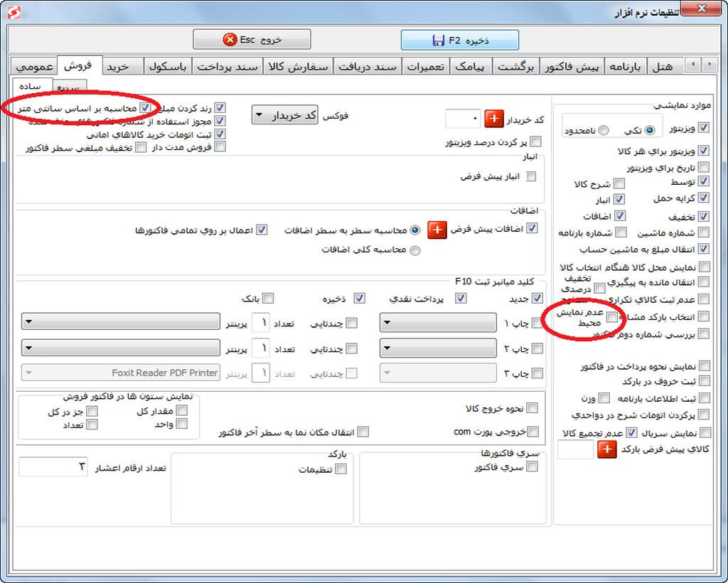The height and width of the screenshot is (583, 728).
Task: Enable نمایش سریال checkbox
Action: click(x=705, y=432)
